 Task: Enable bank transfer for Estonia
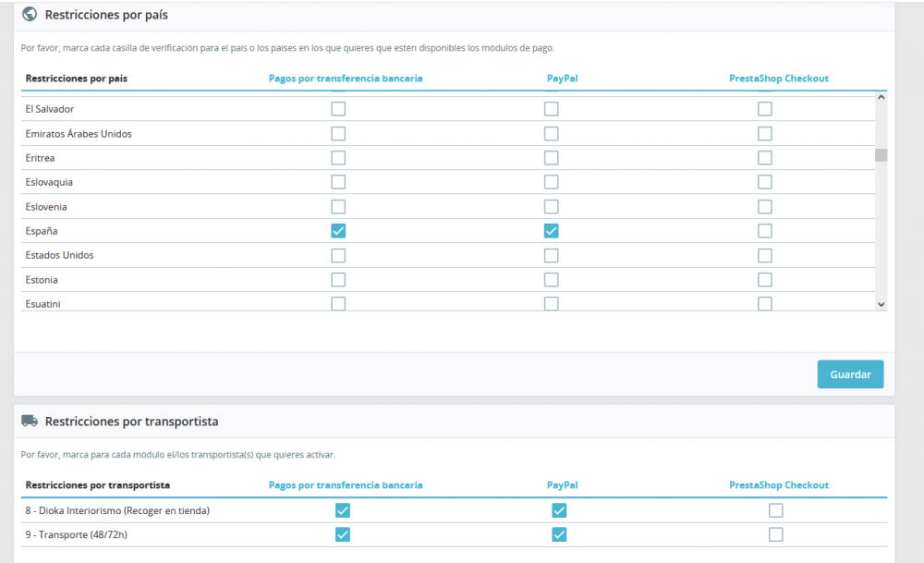point(338,280)
